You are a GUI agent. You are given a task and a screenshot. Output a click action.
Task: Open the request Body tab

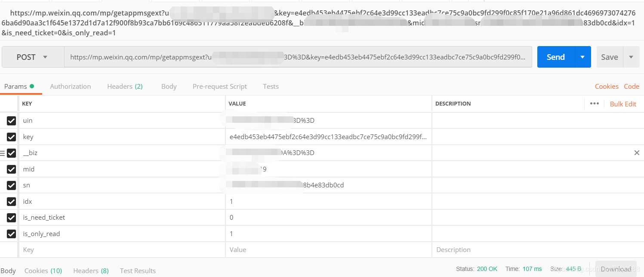(169, 86)
